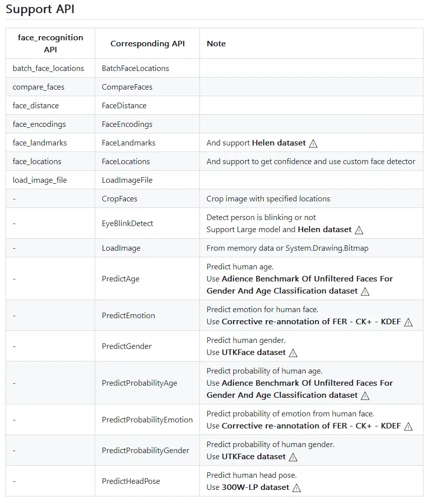Click the Corresponding API column header
The width and height of the screenshot is (432, 504).
coord(148,44)
